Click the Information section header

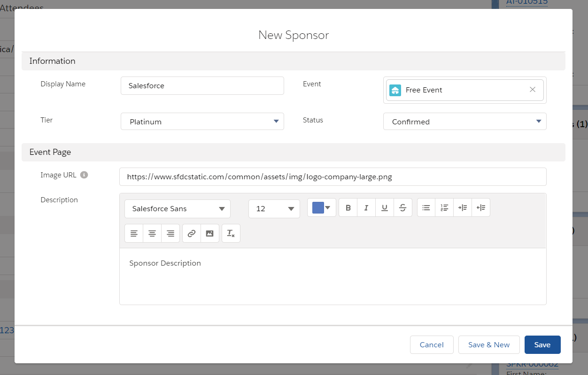click(x=294, y=61)
